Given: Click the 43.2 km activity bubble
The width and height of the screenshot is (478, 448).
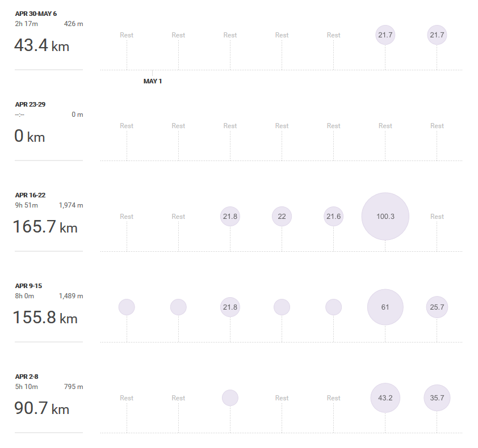Looking at the screenshot, I should (385, 398).
